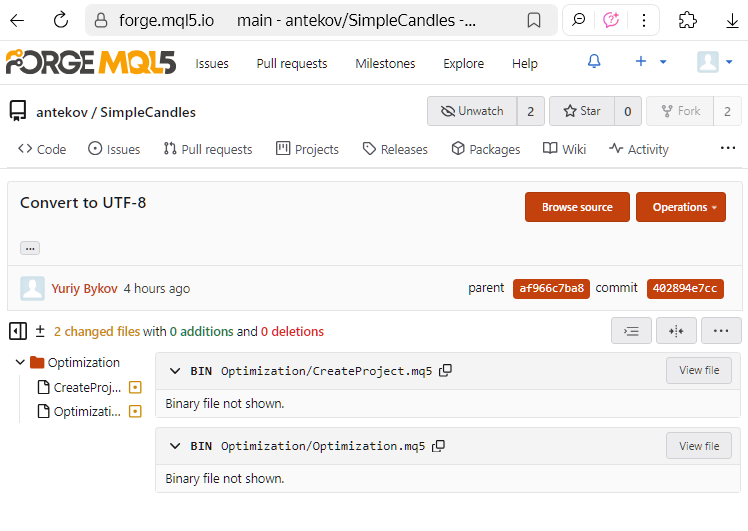This screenshot has width=748, height=531.
Task: Star the SimpleCandles repository
Action: [x=581, y=111]
